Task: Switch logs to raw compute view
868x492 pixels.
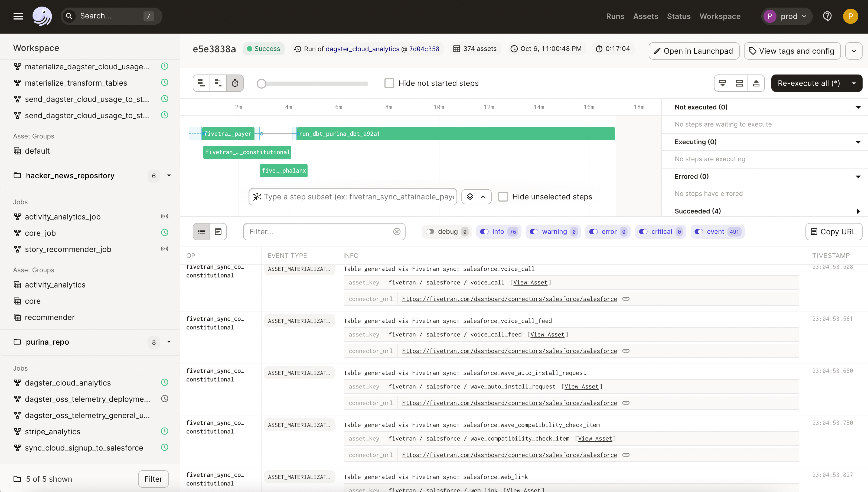Action: 218,231
